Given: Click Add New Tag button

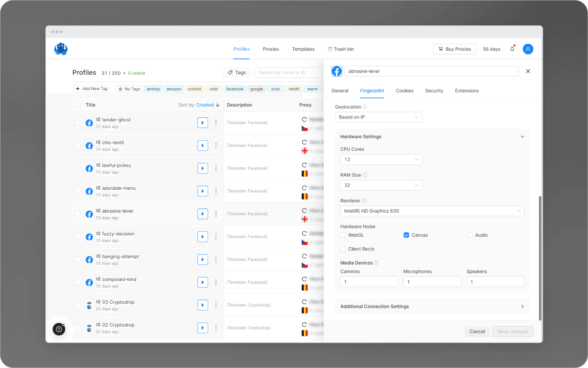Looking at the screenshot, I should coord(91,89).
